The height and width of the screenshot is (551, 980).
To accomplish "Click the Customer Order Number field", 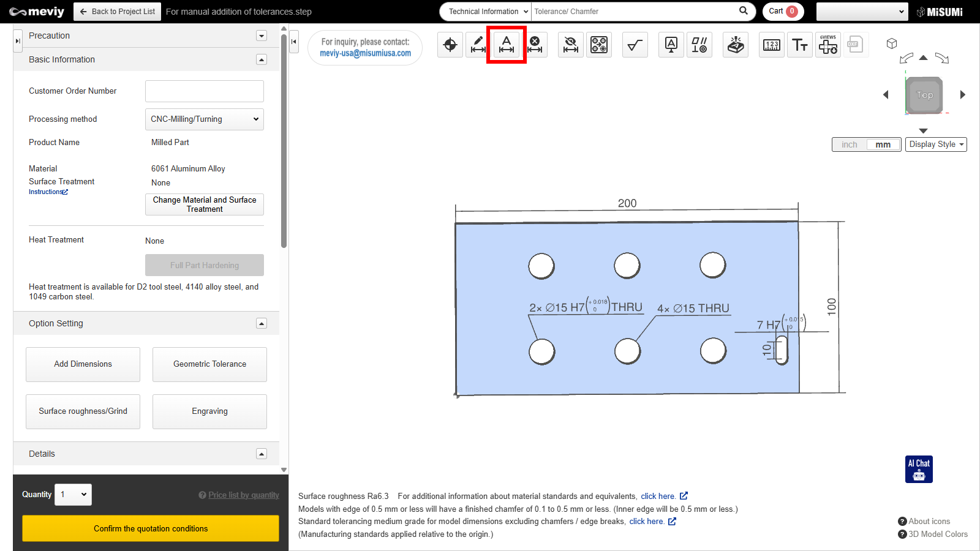I will pyautogui.click(x=205, y=91).
